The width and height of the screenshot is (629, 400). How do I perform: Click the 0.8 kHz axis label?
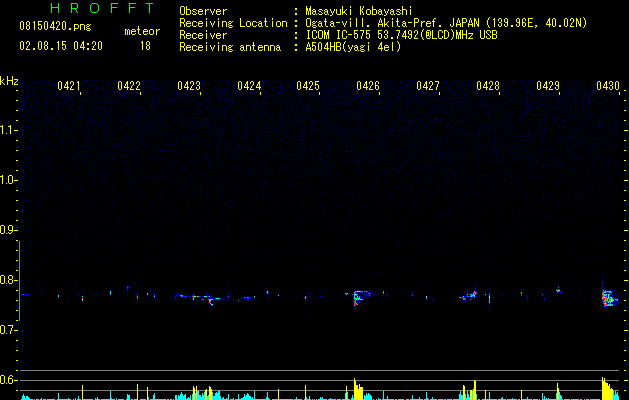(x=8, y=280)
